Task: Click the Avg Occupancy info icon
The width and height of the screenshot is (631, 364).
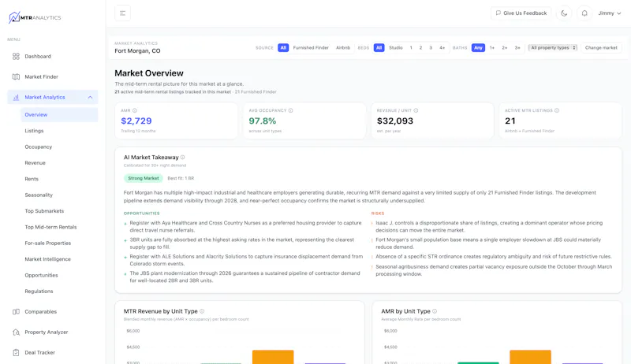Action: (x=290, y=110)
